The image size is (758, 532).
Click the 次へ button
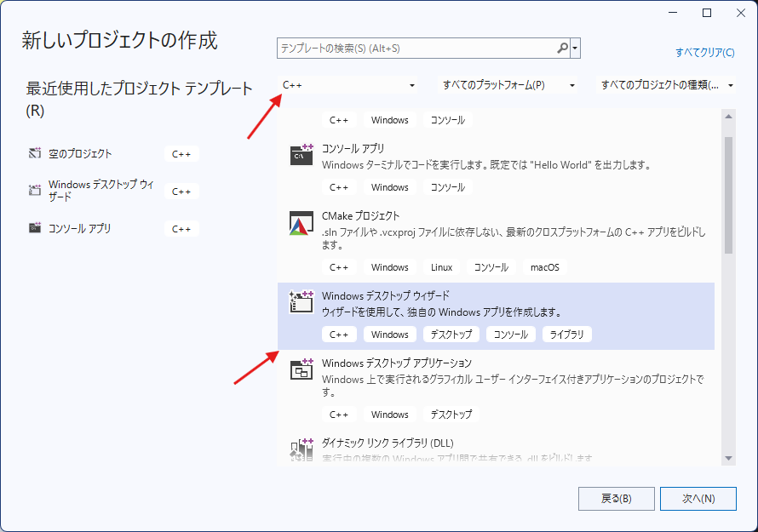point(698,498)
